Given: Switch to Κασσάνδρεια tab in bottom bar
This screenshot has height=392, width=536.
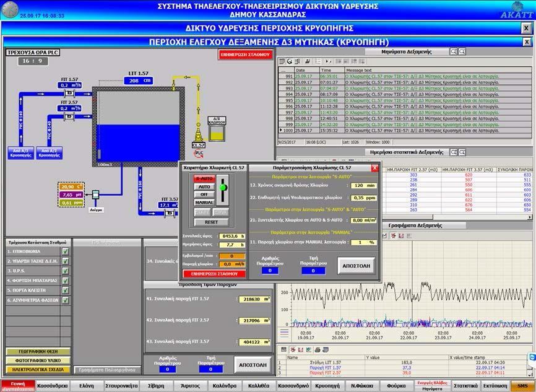Looking at the screenshot, I should tap(53, 386).
